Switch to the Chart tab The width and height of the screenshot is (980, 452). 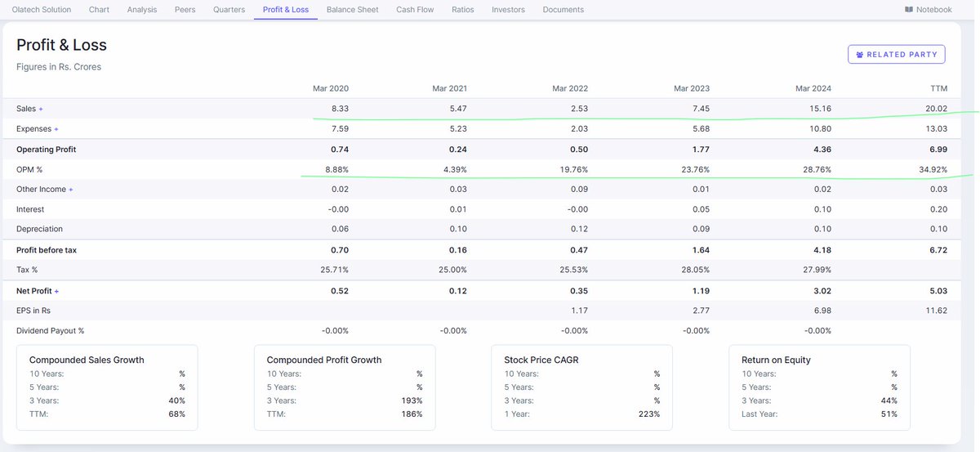point(99,10)
